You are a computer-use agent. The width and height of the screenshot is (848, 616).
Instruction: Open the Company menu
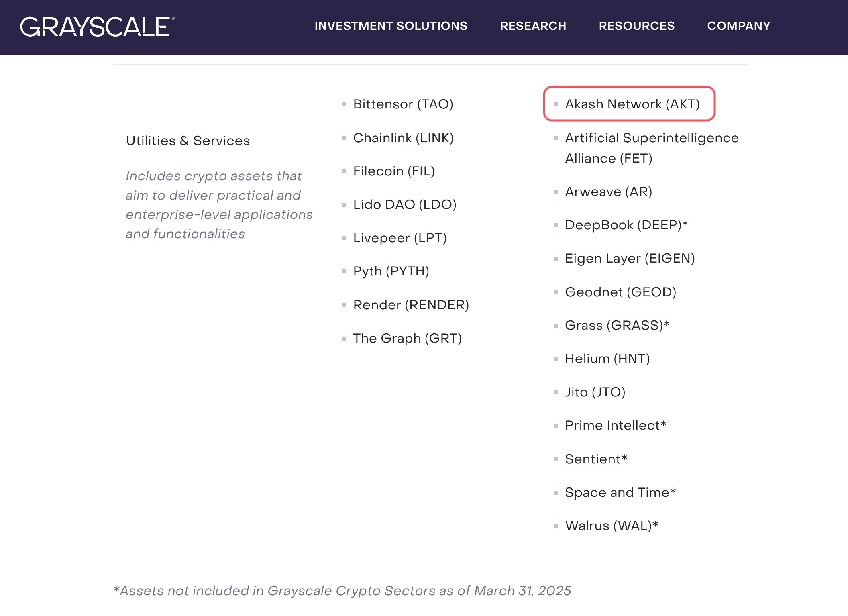click(x=738, y=26)
